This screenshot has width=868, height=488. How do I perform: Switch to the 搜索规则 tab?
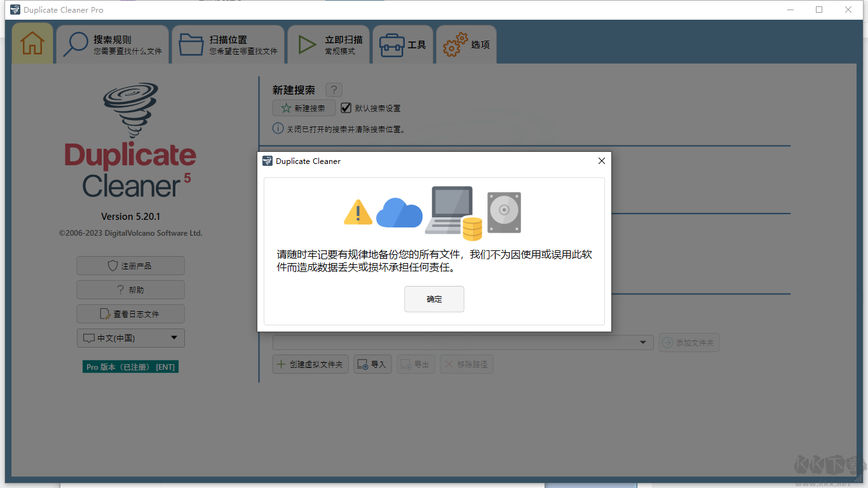(112, 44)
